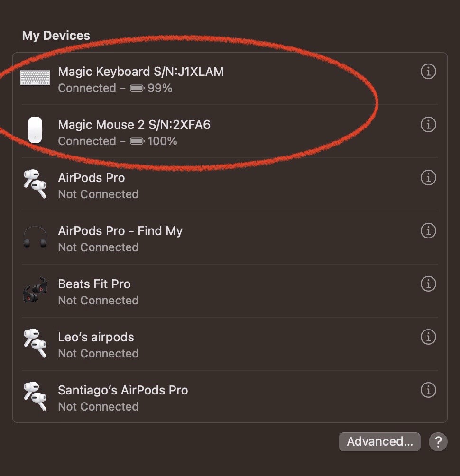460x476 pixels.
Task: Show info for AirPods Pro - Find My
Action: tap(428, 231)
